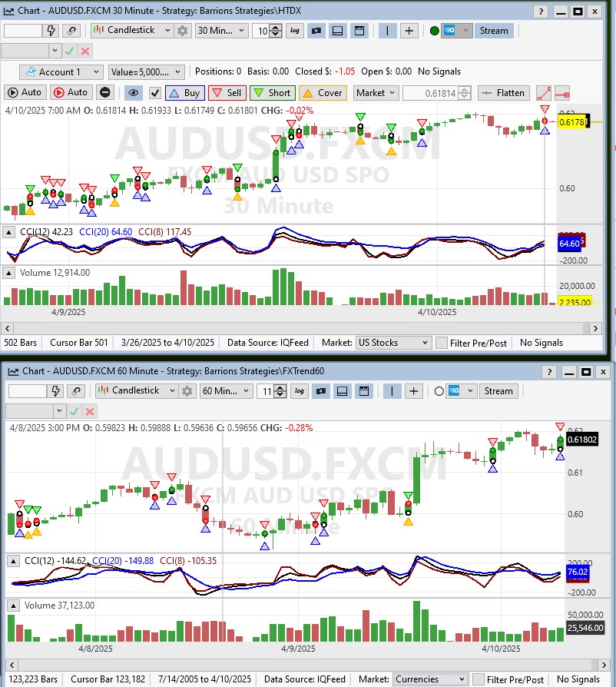This screenshot has width=616, height=687.
Task: Click flag icon button in 60 Minute chart
Action: pos(321,391)
